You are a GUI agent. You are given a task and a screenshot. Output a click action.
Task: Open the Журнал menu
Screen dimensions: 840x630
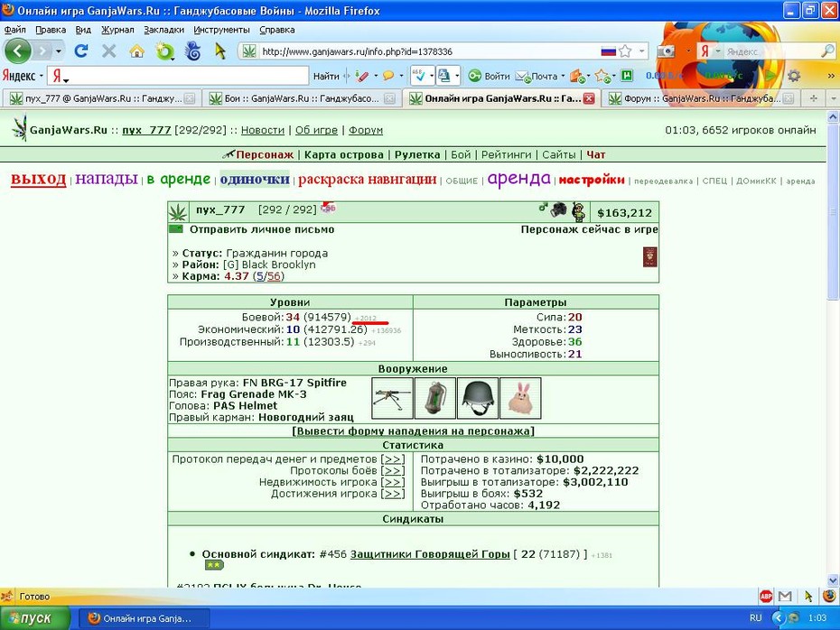[x=117, y=30]
